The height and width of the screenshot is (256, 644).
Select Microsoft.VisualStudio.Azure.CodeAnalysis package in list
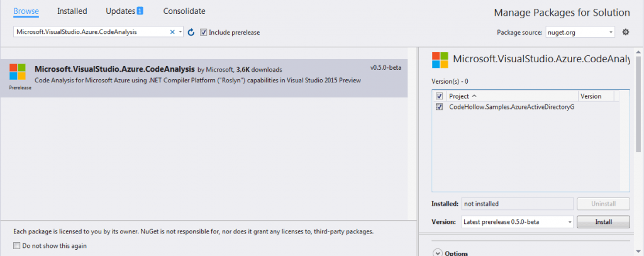pyautogui.click(x=204, y=79)
